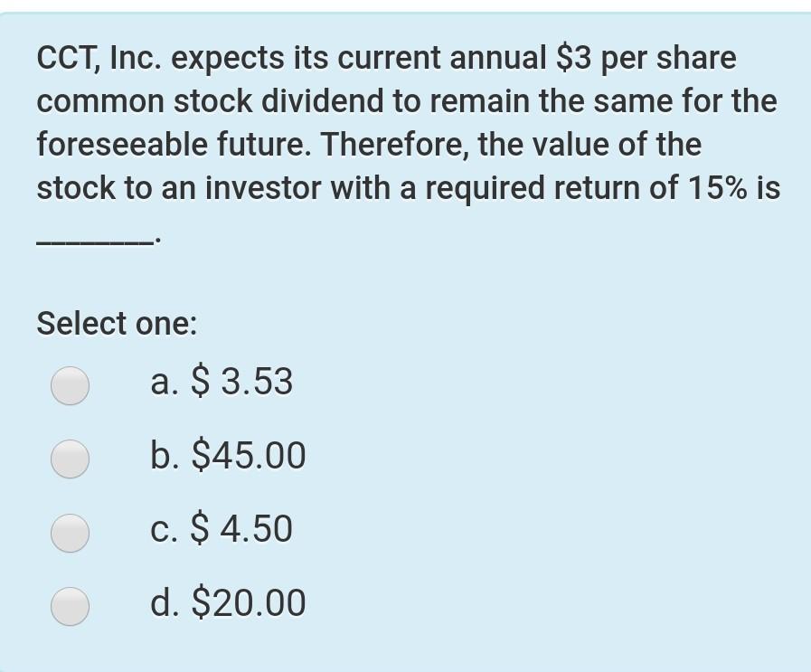Choose the $3.53 answer choice

pos(222,382)
